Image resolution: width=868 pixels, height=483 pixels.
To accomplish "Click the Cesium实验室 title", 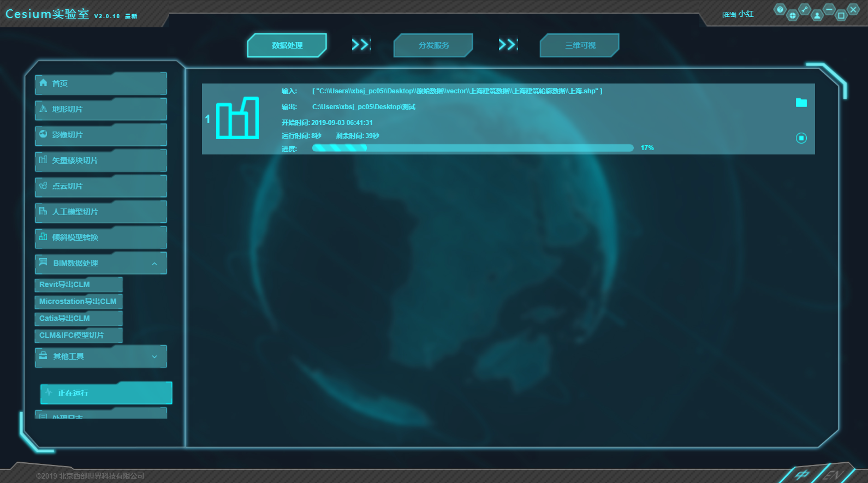I will [47, 14].
